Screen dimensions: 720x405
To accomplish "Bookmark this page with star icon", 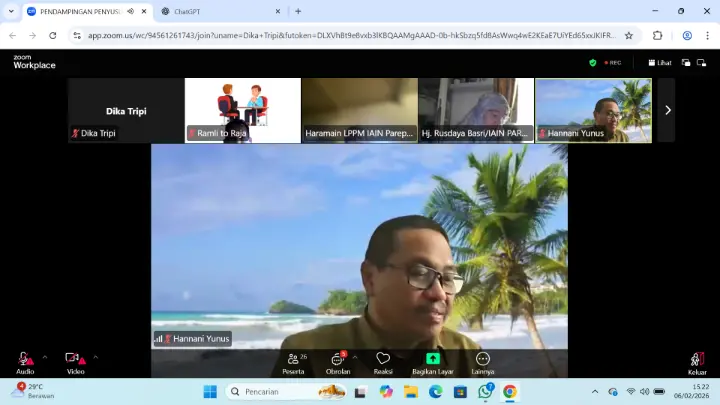I will coord(629,35).
